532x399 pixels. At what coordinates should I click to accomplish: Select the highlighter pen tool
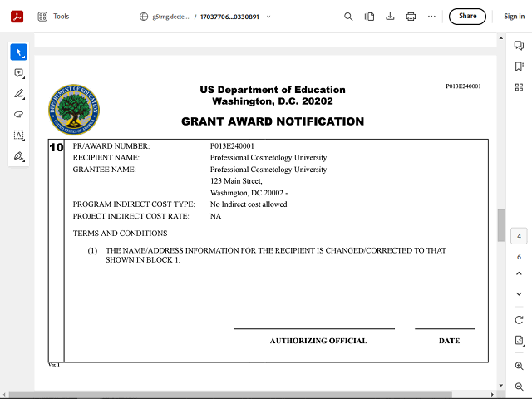(18, 94)
